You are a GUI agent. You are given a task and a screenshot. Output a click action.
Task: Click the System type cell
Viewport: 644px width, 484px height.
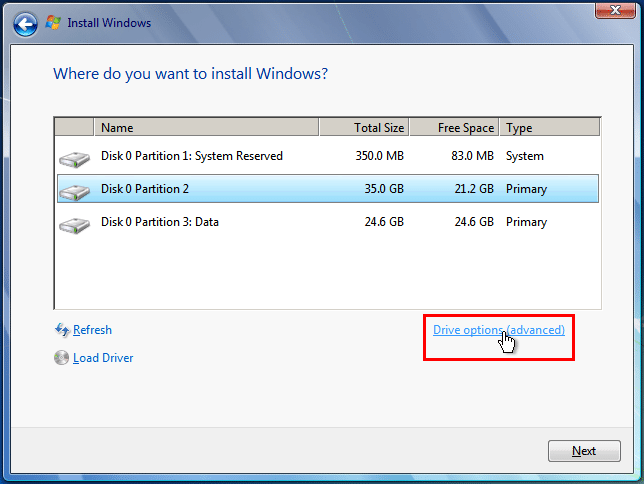click(525, 156)
